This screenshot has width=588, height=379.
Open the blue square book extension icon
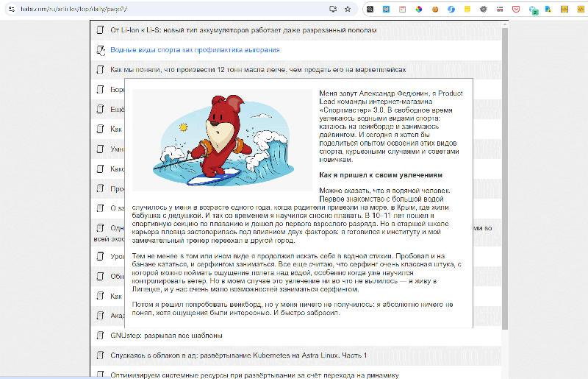pos(387,10)
